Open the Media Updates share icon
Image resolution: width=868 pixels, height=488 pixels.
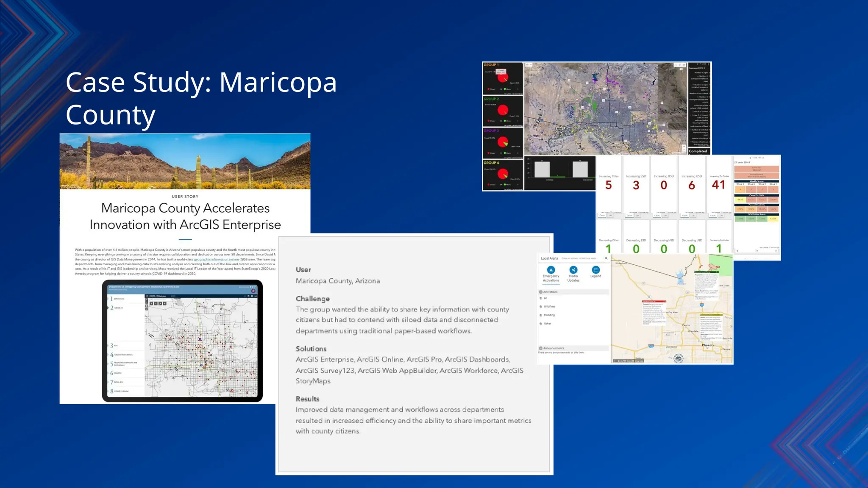pyautogui.click(x=573, y=270)
